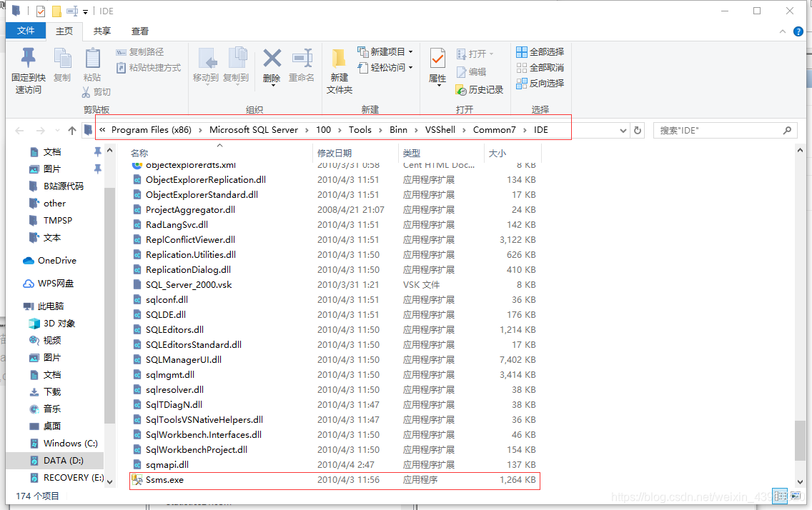Screen dimensions: 812x510
Task: Open WPS网盘 in the navigation pane
Action: pyautogui.click(x=49, y=284)
